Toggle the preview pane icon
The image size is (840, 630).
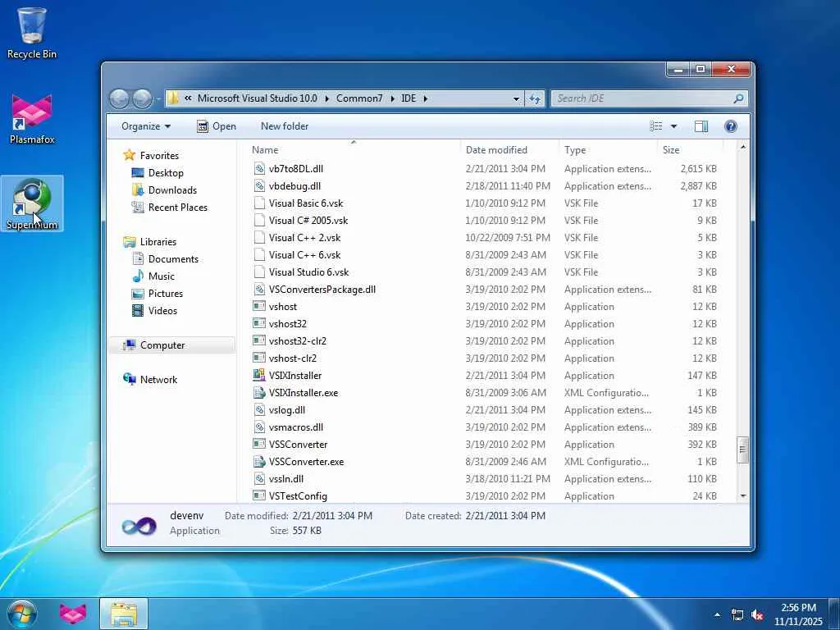701,126
